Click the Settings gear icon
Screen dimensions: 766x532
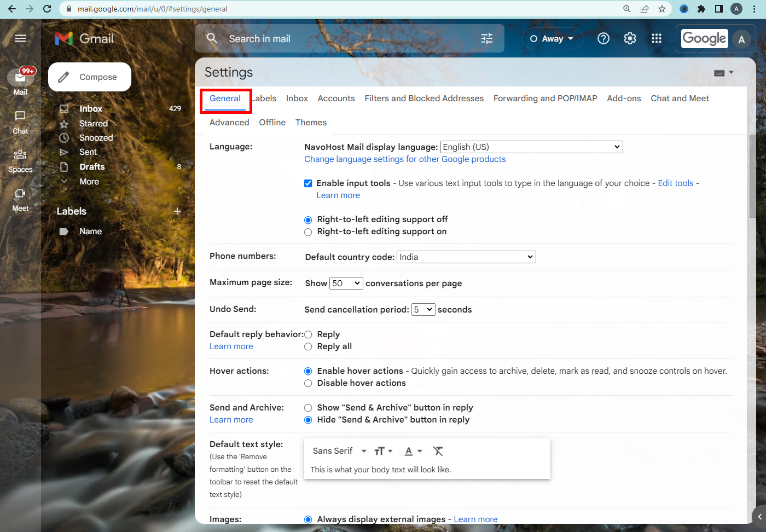(630, 38)
